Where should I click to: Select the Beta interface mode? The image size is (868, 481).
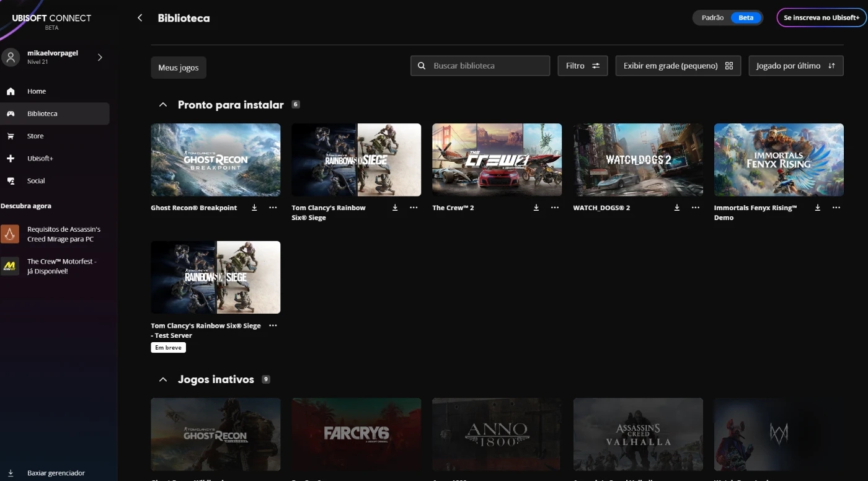[x=746, y=18]
